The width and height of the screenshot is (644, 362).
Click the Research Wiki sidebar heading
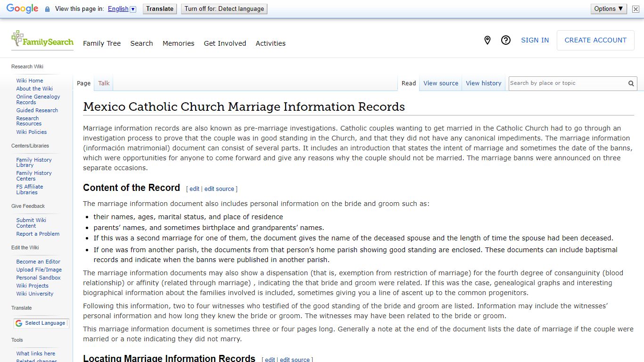(27, 66)
